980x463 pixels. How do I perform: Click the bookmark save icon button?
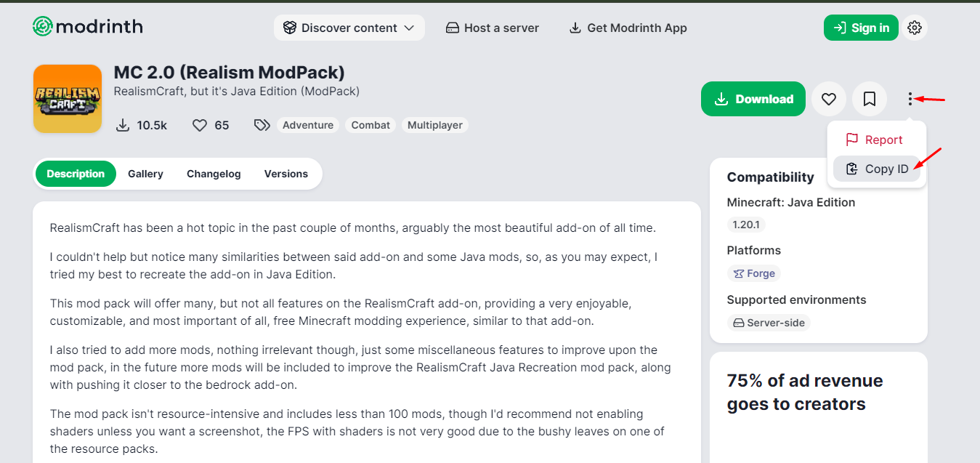pyautogui.click(x=870, y=99)
